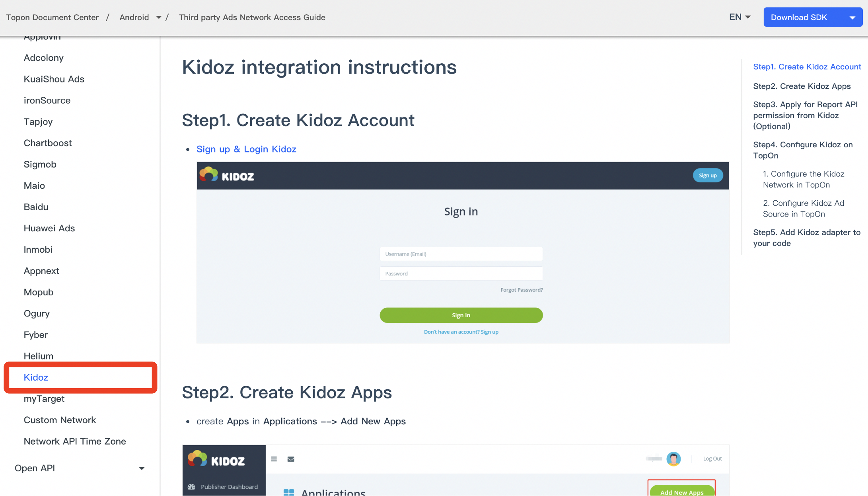The height and width of the screenshot is (496, 868).
Task: Click the Kidoz logo in sign-in screenshot
Action: (227, 175)
